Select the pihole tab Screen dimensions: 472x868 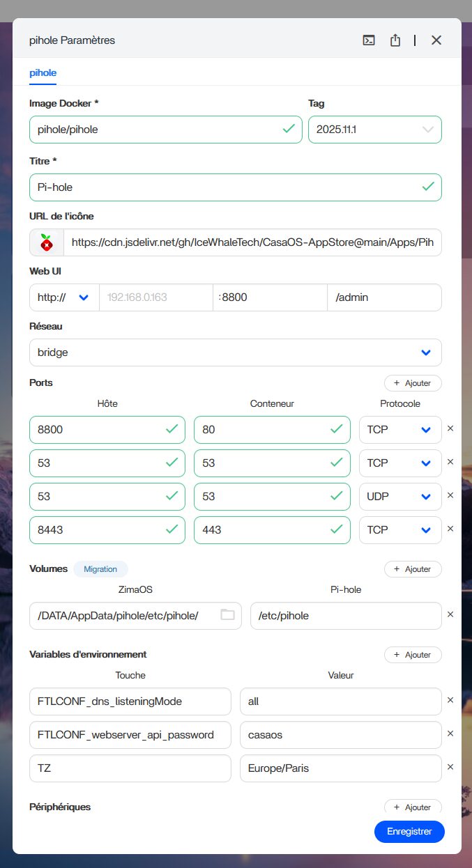(43, 72)
